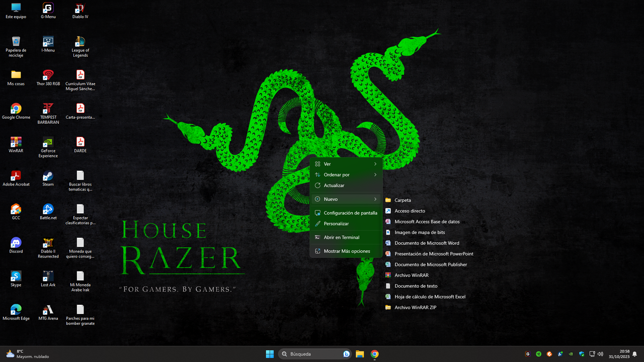Choose Abrir en Terminal
The height and width of the screenshot is (362, 644).
(x=346, y=237)
